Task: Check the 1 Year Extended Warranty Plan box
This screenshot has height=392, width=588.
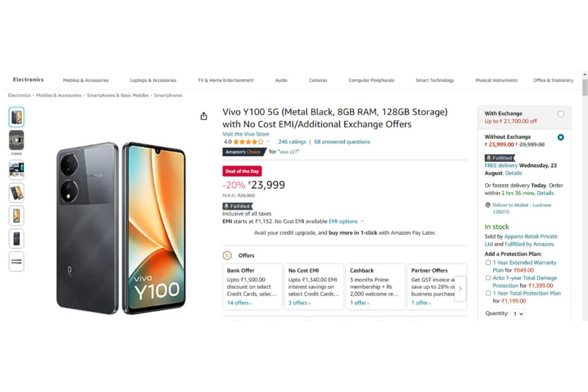Action: [488, 262]
